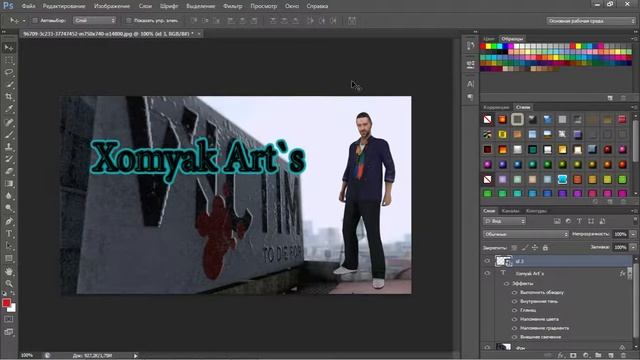Select the Rectangle shape tool
Viewport: 640px width, 360px height.
pos(9,258)
